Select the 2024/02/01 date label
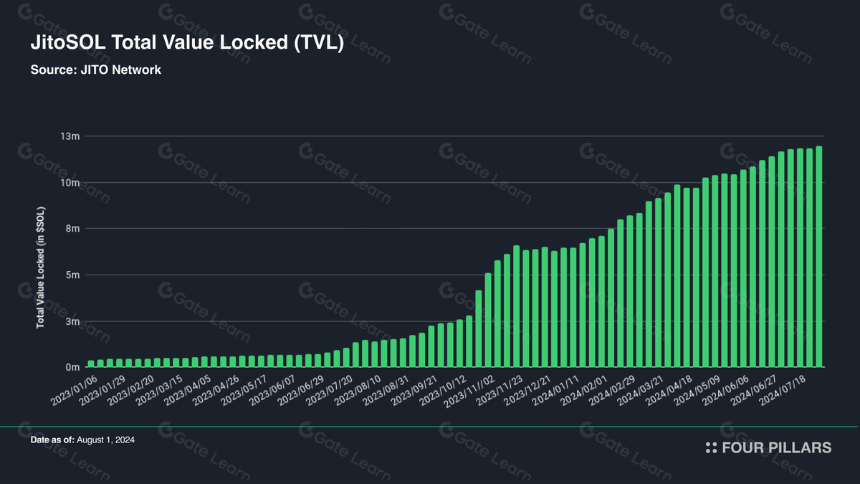 click(584, 391)
